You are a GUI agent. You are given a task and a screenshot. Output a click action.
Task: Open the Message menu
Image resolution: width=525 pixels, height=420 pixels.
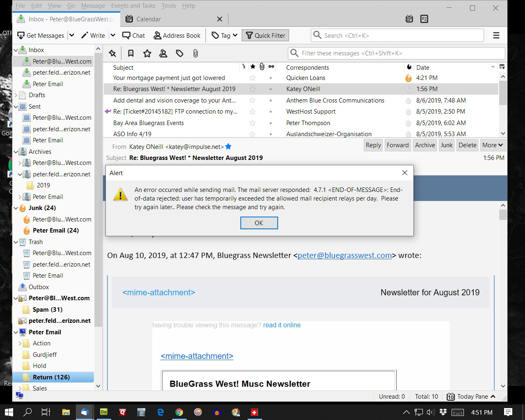coord(93,6)
